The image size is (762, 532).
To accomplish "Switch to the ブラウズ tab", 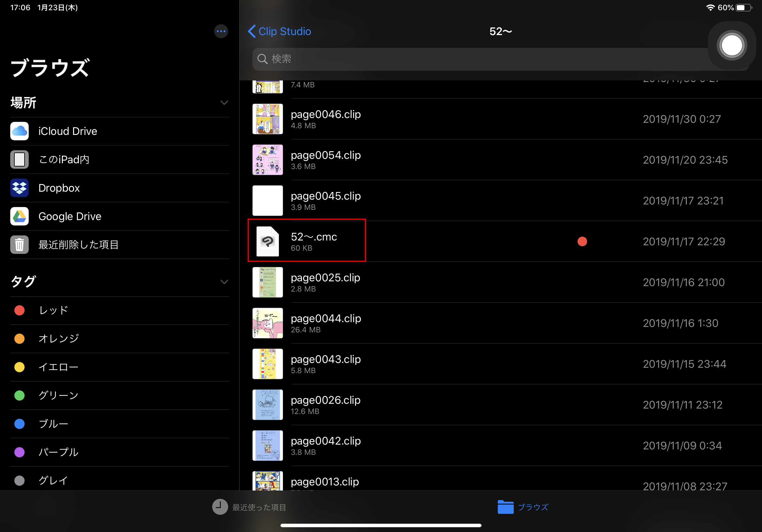I will (523, 507).
